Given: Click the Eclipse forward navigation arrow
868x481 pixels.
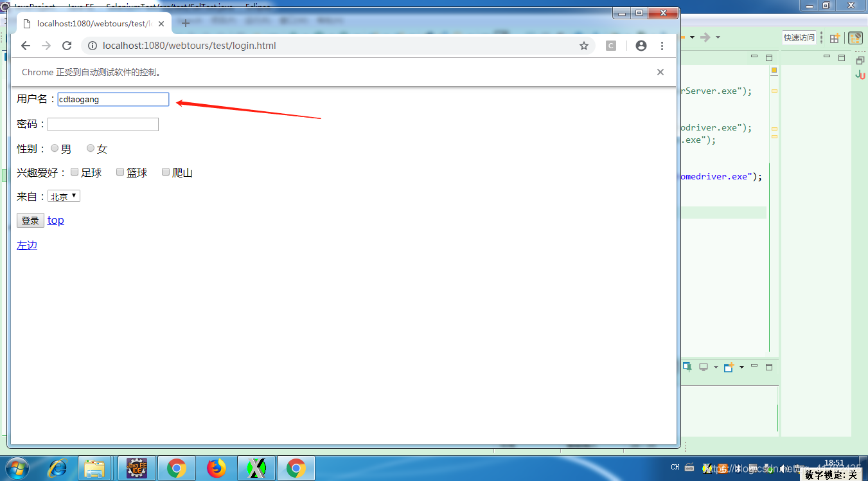Looking at the screenshot, I should click(x=705, y=37).
